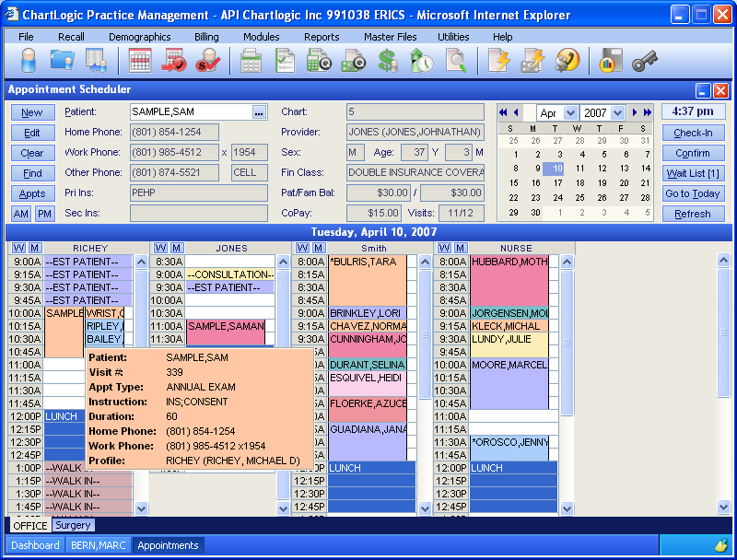Select April 17 in the calendar

[557, 183]
